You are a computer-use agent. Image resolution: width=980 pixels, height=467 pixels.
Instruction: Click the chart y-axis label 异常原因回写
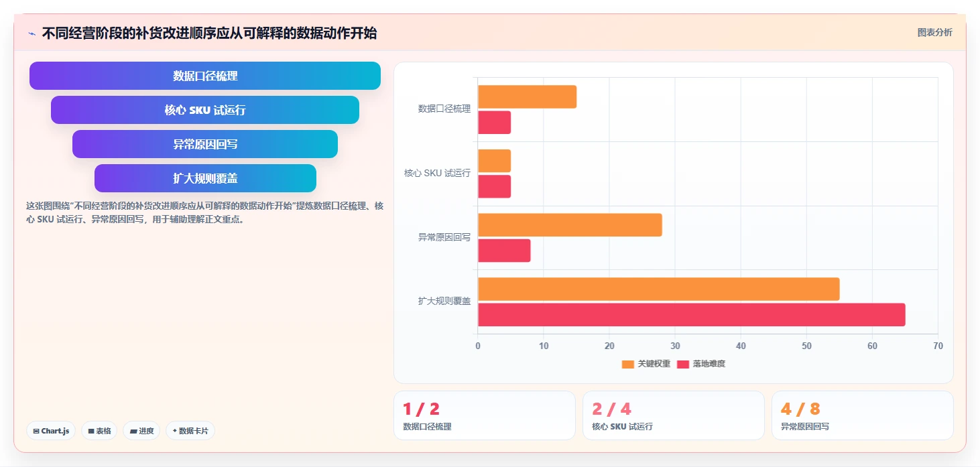click(x=444, y=237)
